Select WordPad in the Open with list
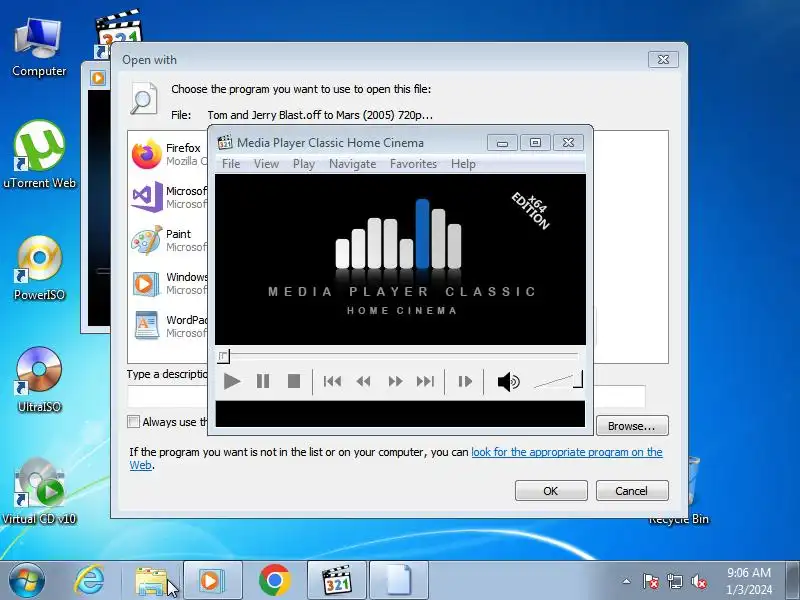 click(x=168, y=326)
